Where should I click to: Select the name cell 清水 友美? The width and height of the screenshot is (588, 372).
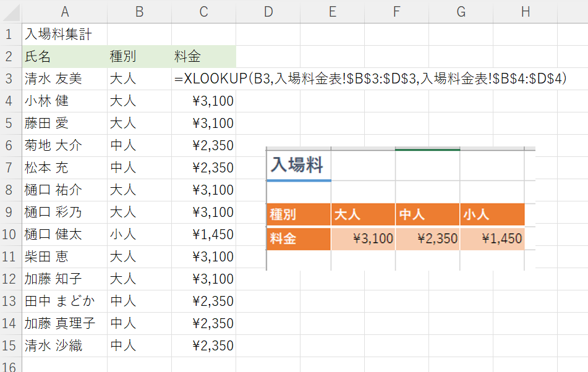coord(64,78)
